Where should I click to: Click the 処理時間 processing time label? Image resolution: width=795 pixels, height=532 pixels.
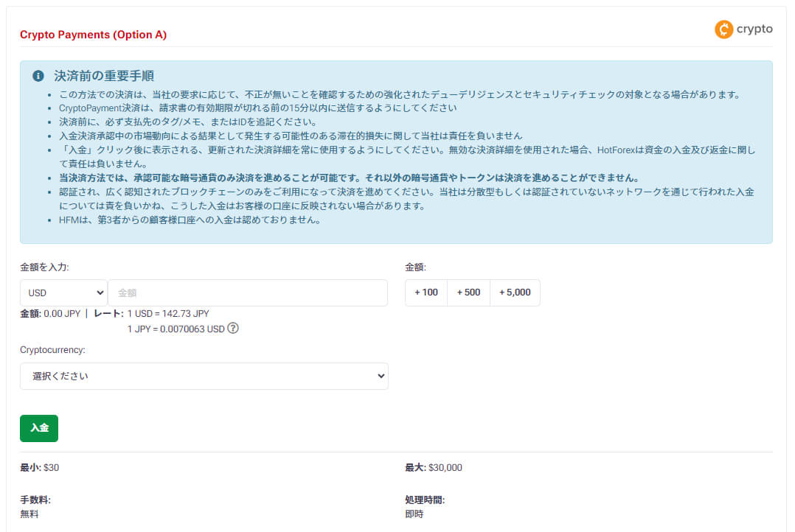point(425,500)
